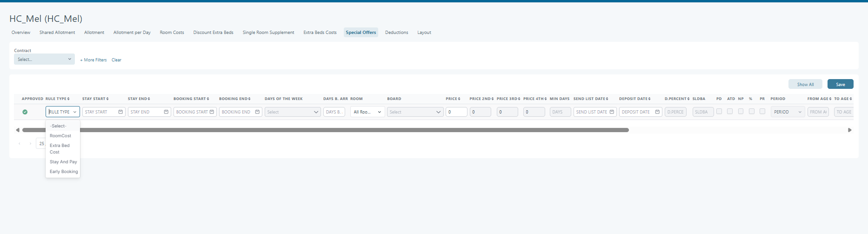The image size is (868, 234).
Task: Click the Booking Start calendar icon
Action: 212,112
